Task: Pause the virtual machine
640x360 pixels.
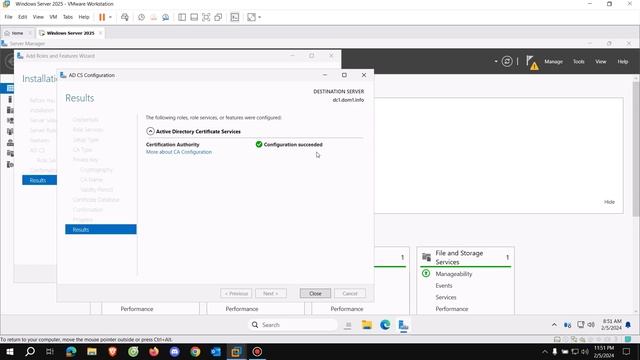Action: click(102, 17)
